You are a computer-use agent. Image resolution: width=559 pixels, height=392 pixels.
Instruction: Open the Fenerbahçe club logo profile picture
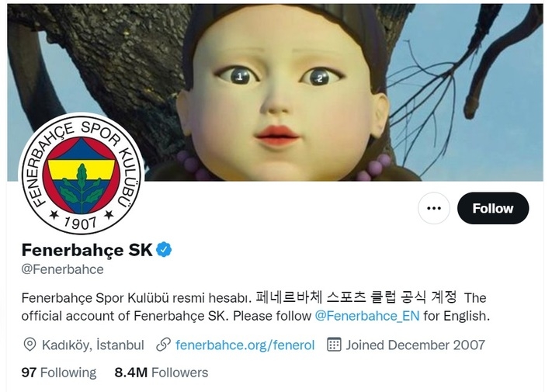point(82,174)
